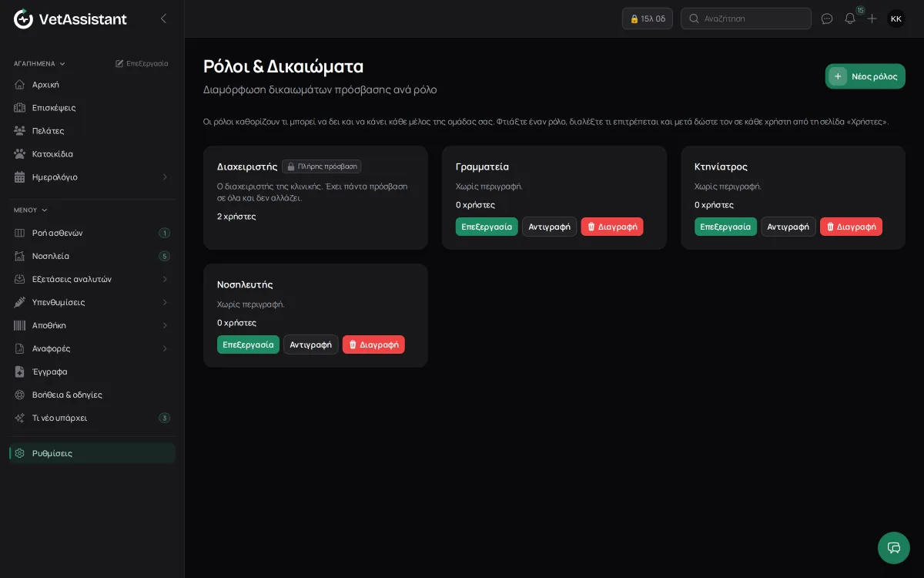Expand the Αποθήκη submenu chevron

tap(165, 325)
